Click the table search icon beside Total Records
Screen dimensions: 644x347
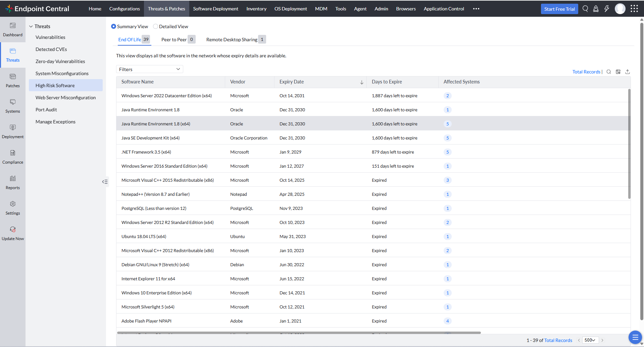click(609, 72)
